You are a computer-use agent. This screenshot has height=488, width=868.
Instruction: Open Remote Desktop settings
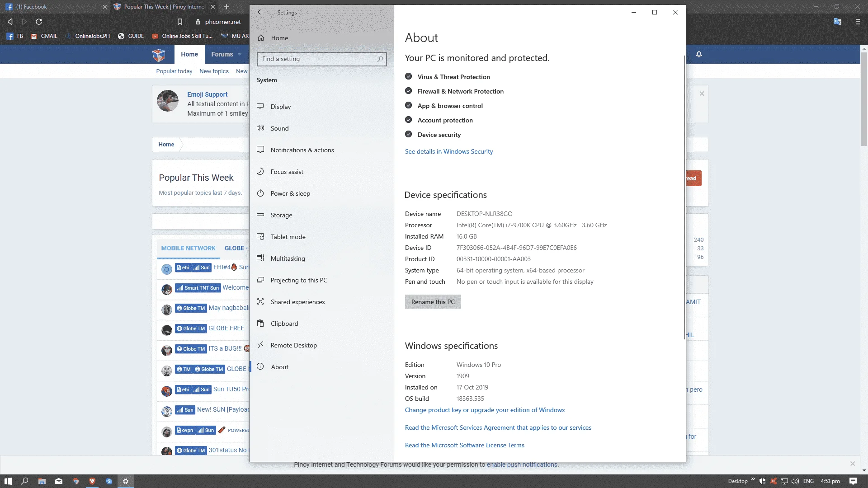pos(294,345)
